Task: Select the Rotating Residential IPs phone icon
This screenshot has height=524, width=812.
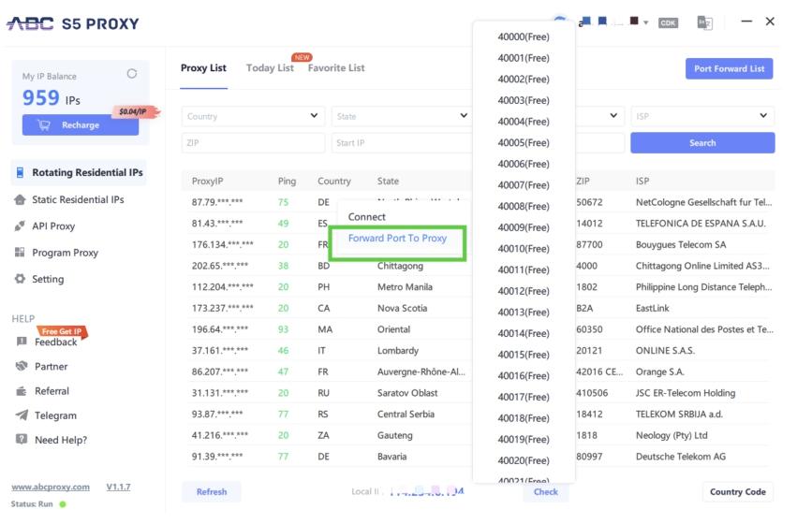Action: point(20,173)
